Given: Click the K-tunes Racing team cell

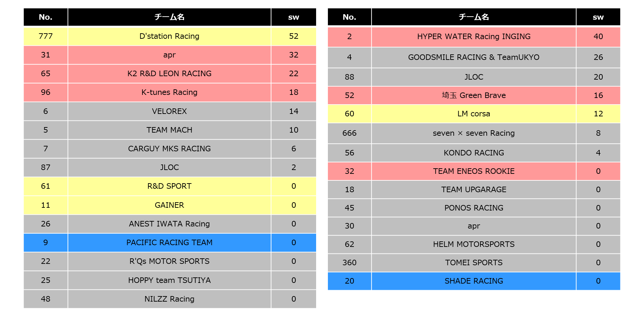Looking at the screenshot, I should (x=169, y=92).
